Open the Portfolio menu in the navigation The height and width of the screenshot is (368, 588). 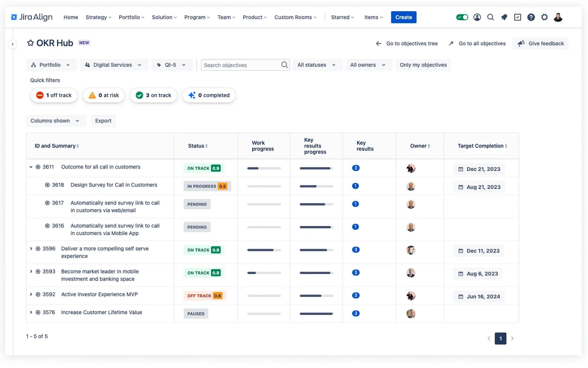[131, 17]
